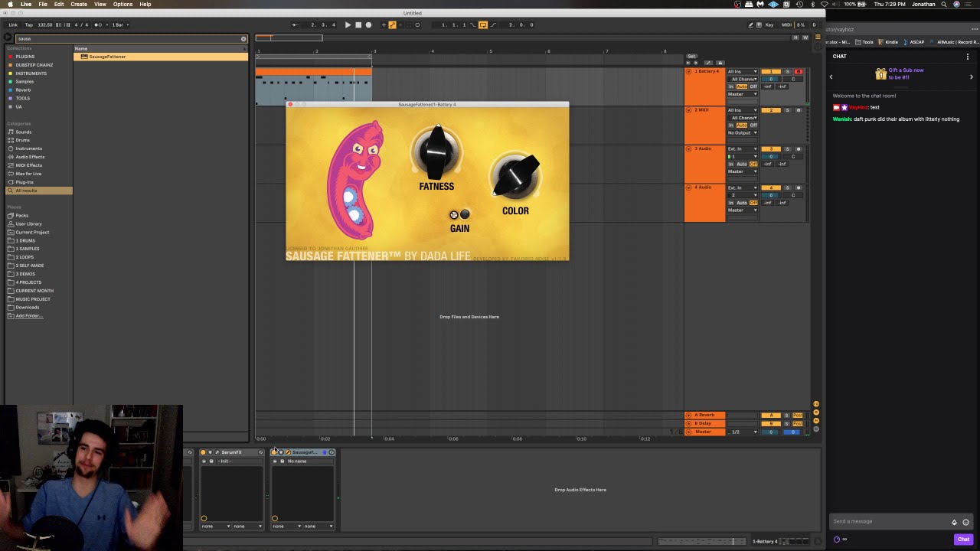This screenshot has height=551, width=980.
Task: Select the DUBSTEP CHAINZ collection
Action: (34, 65)
